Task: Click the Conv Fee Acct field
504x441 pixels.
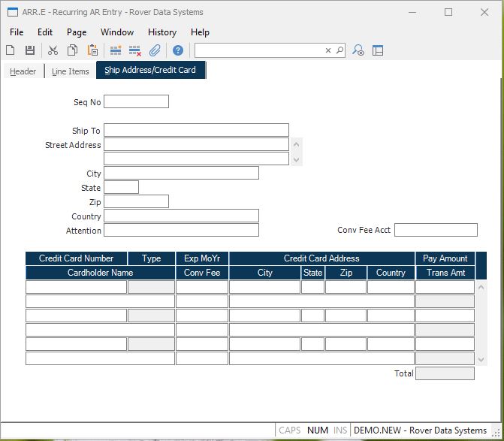Action: coord(436,230)
